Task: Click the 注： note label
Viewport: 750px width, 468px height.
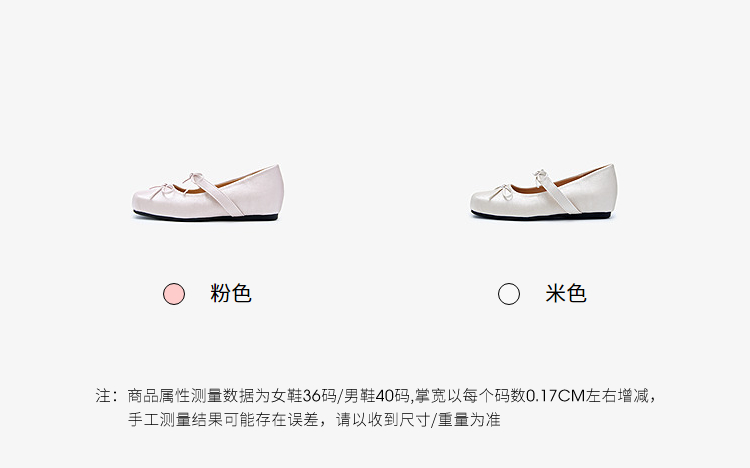Action: point(107,396)
